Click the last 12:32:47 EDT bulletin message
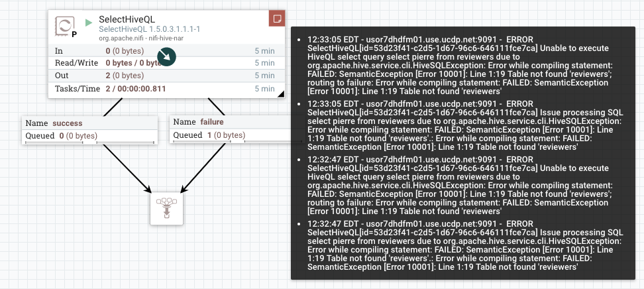 (464, 245)
